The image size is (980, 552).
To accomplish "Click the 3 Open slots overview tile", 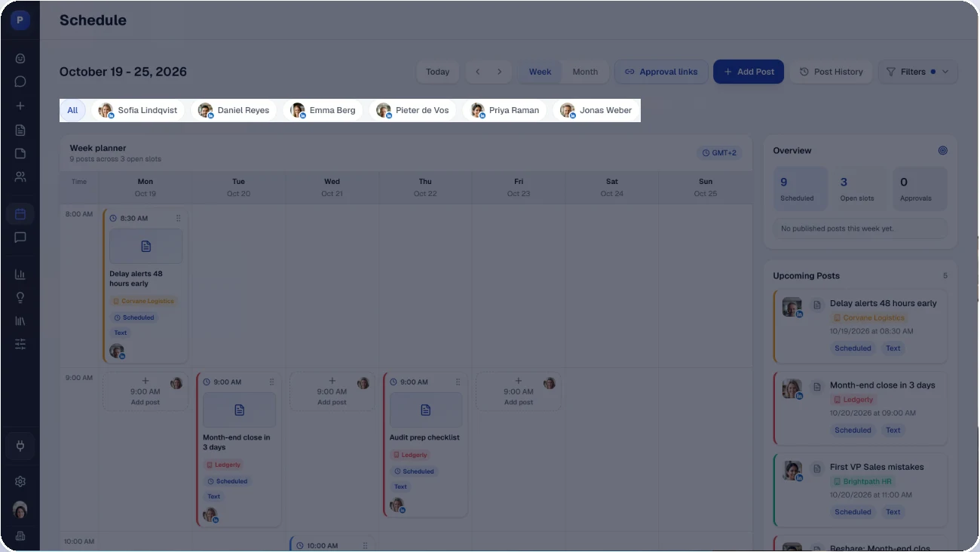I will 860,188.
